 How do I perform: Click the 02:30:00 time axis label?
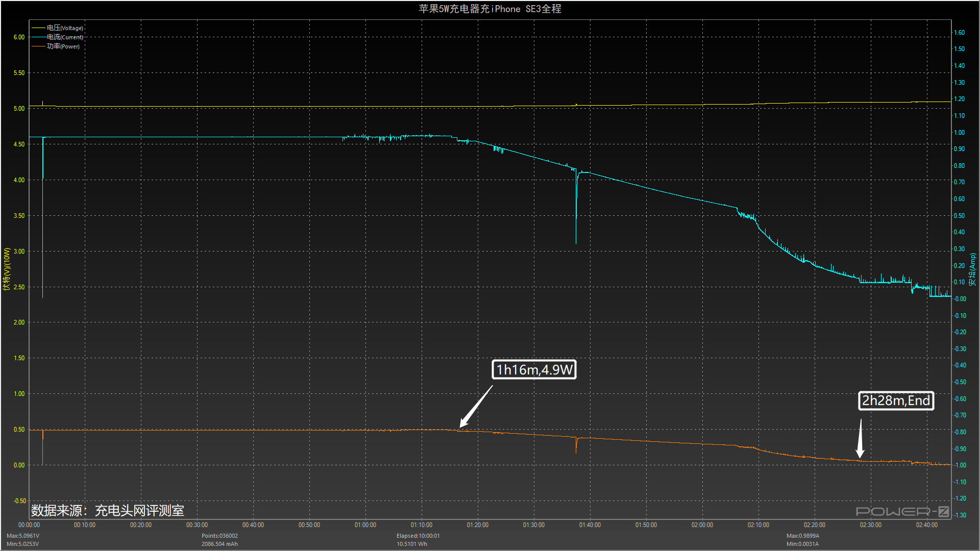pyautogui.click(x=871, y=525)
